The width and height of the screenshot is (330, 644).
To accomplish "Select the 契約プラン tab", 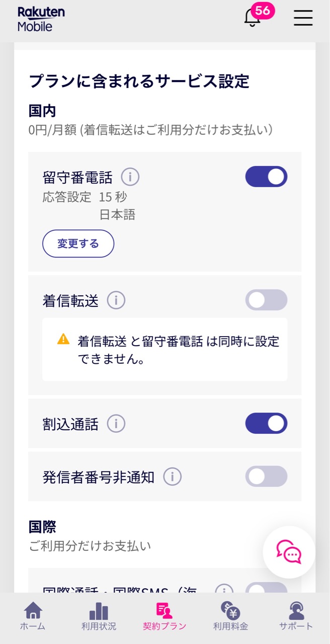I will [164, 617].
